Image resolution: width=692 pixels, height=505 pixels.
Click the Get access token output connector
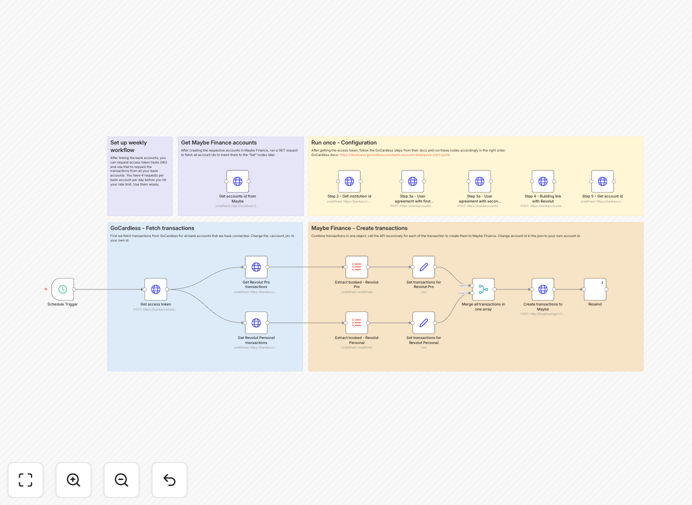(x=168, y=289)
